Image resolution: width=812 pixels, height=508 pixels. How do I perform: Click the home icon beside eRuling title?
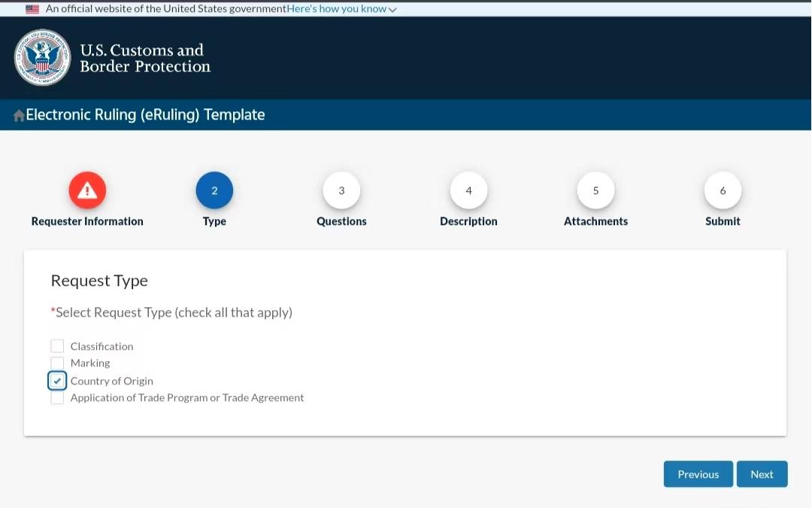click(x=19, y=115)
